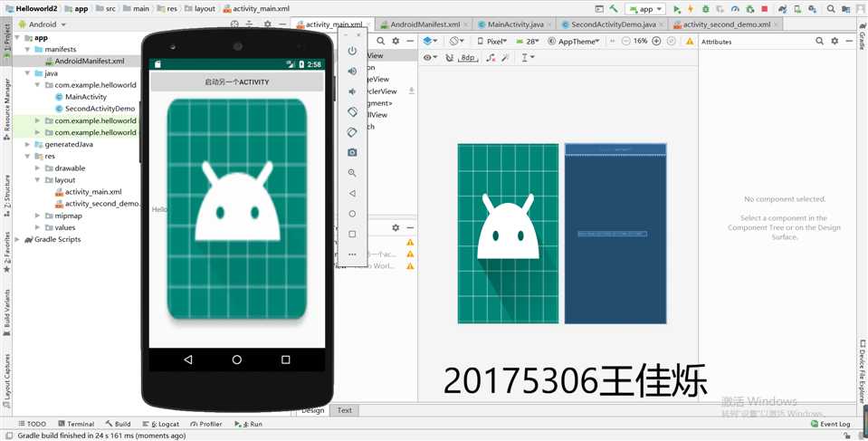
Task: Toggle view options eye icon in design toolbar
Action: click(x=430, y=58)
